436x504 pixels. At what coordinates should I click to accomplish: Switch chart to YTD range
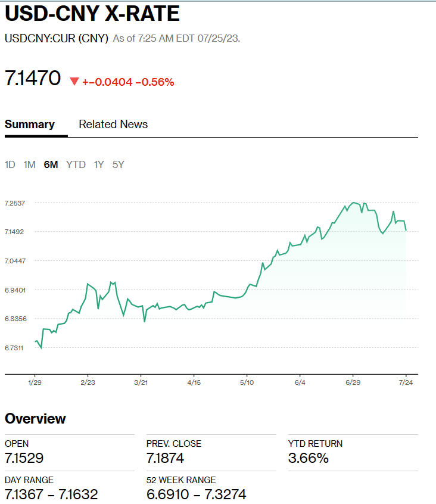[76, 164]
